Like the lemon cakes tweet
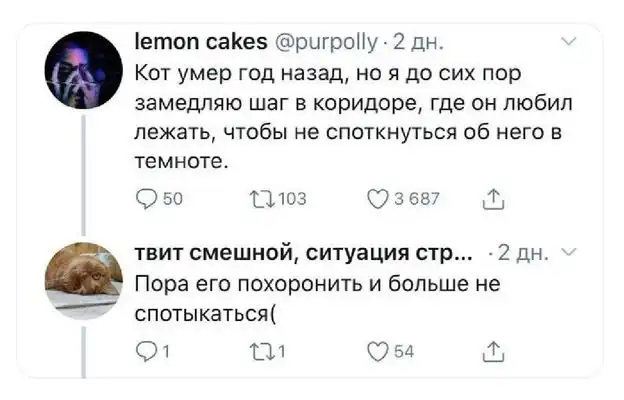 coord(377,199)
